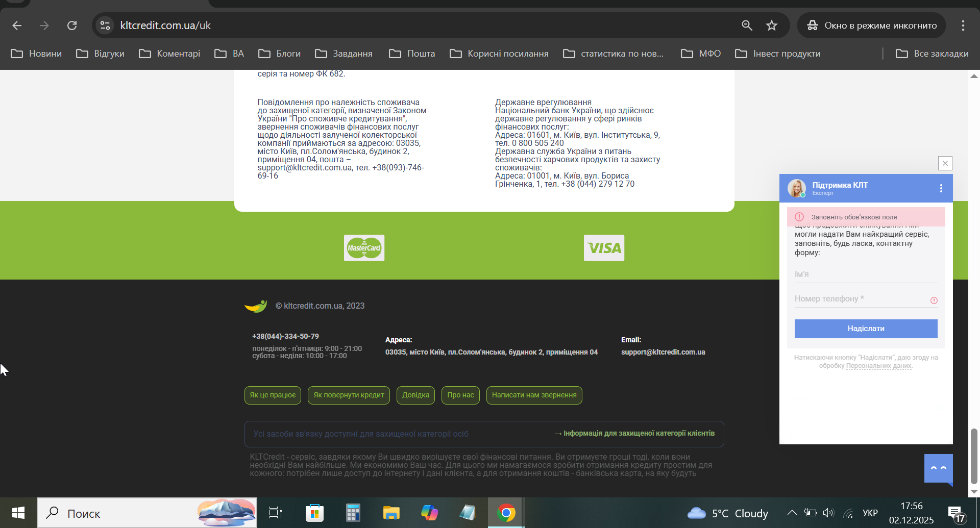
Task: Open the МФО bookmarks folder
Action: 701,54
